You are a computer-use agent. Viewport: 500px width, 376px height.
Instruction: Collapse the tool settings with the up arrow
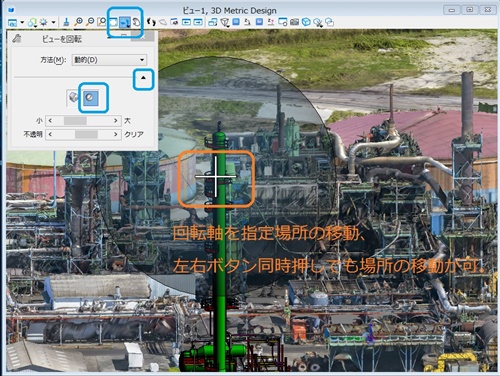point(143,78)
